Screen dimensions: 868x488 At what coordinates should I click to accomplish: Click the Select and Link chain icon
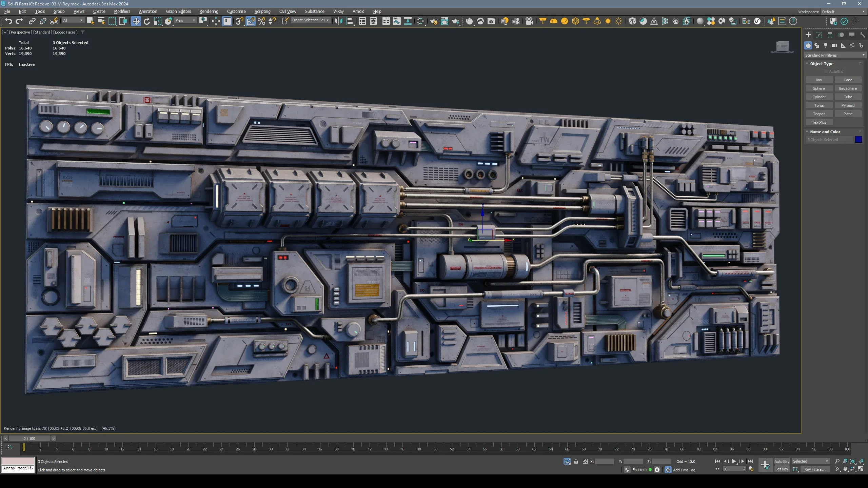tap(32, 21)
